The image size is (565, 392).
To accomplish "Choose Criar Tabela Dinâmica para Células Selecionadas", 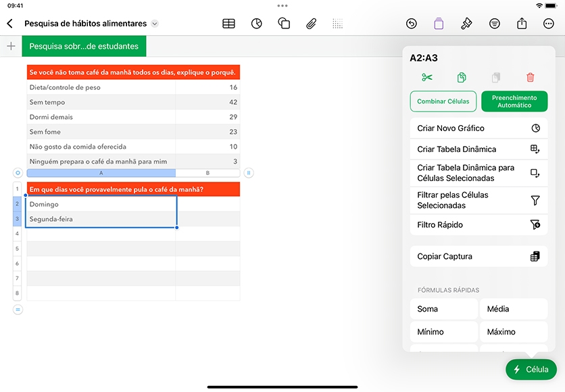I will click(x=478, y=173).
